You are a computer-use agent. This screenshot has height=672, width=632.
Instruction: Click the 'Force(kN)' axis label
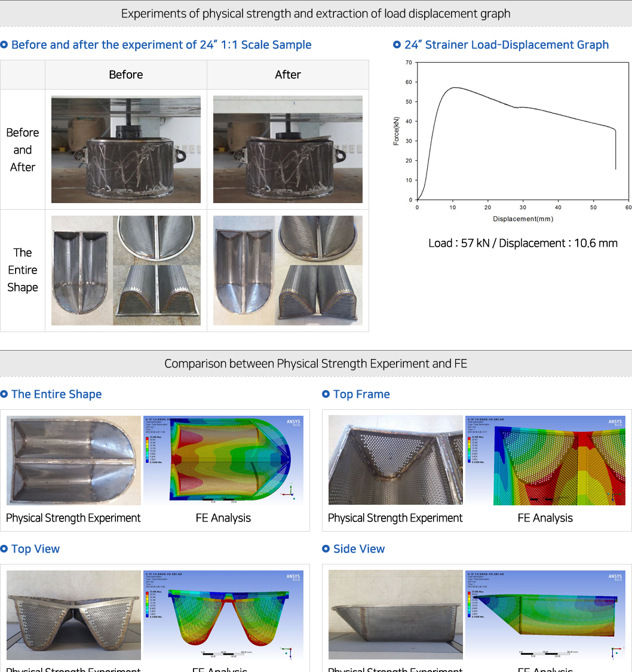coord(396,131)
